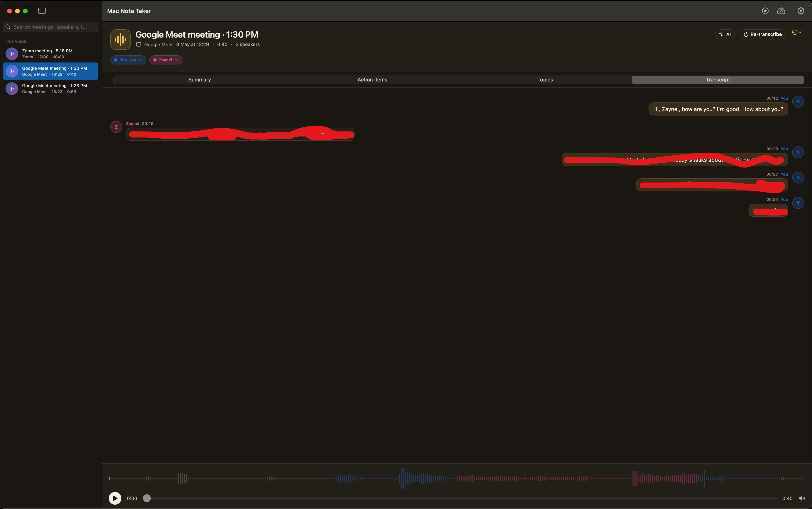Move the playback position slider knob

147,498
